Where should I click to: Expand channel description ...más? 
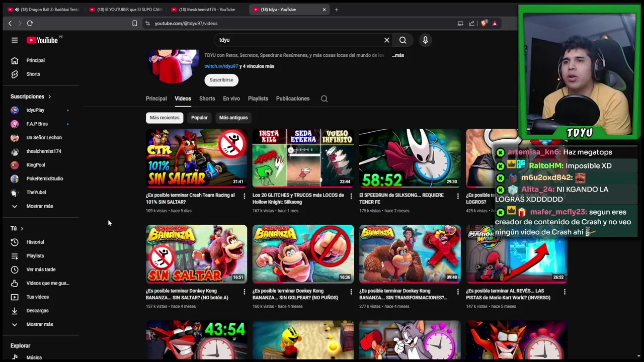tap(397, 55)
